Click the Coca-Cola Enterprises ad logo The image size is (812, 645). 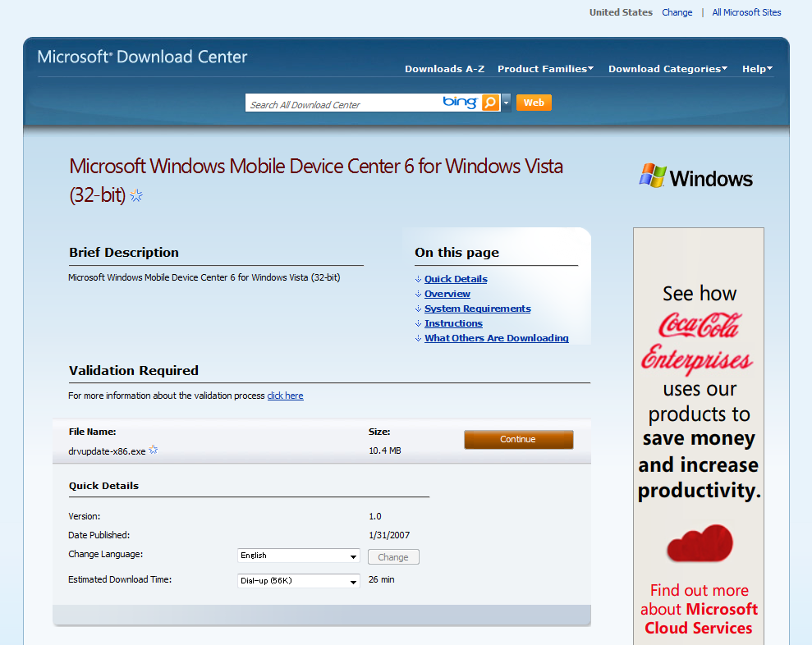[x=698, y=343]
